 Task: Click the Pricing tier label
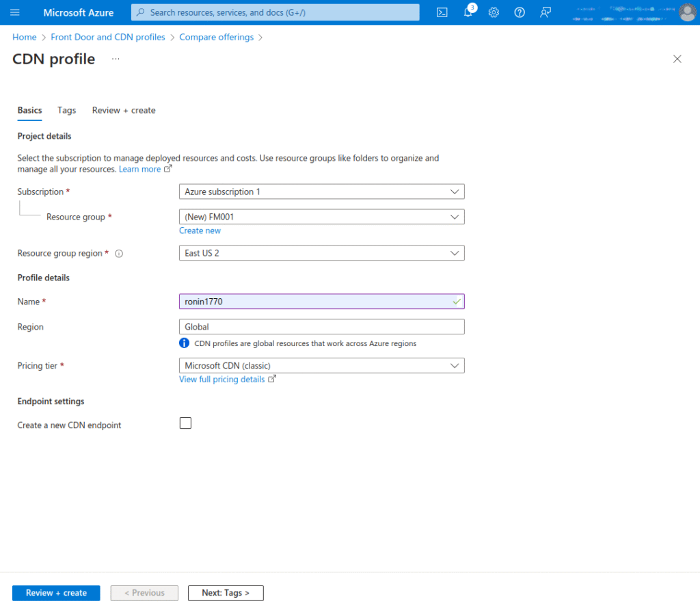[38, 366]
